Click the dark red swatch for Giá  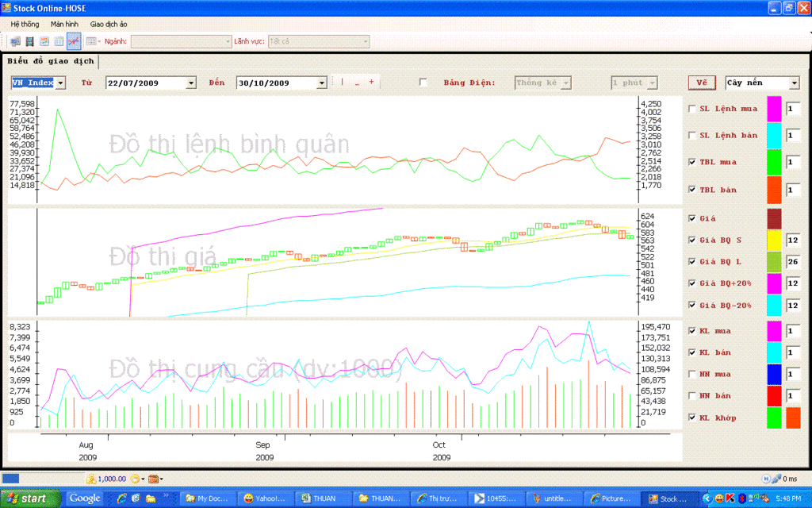774,219
